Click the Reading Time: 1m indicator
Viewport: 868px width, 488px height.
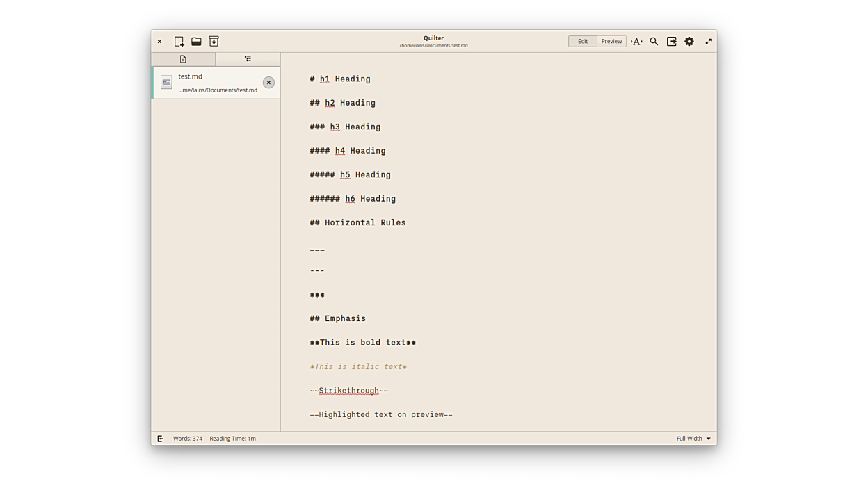(x=232, y=439)
